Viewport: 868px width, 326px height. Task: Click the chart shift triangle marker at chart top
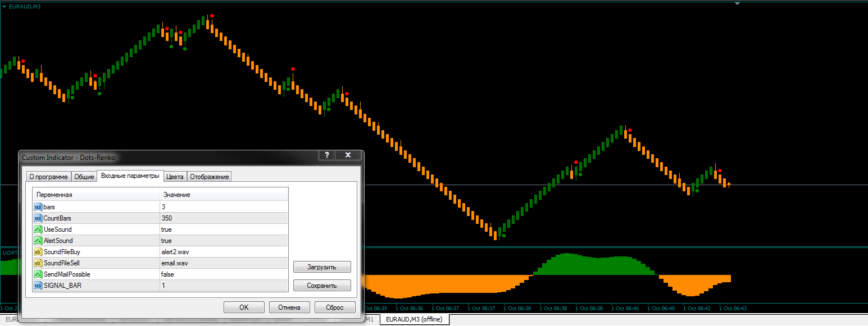[738, 3]
